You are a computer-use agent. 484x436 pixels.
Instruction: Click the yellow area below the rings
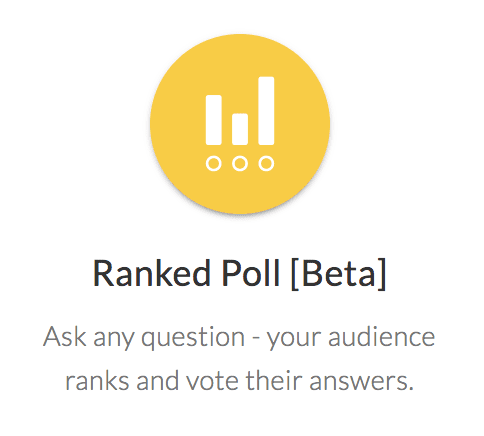coord(240,192)
